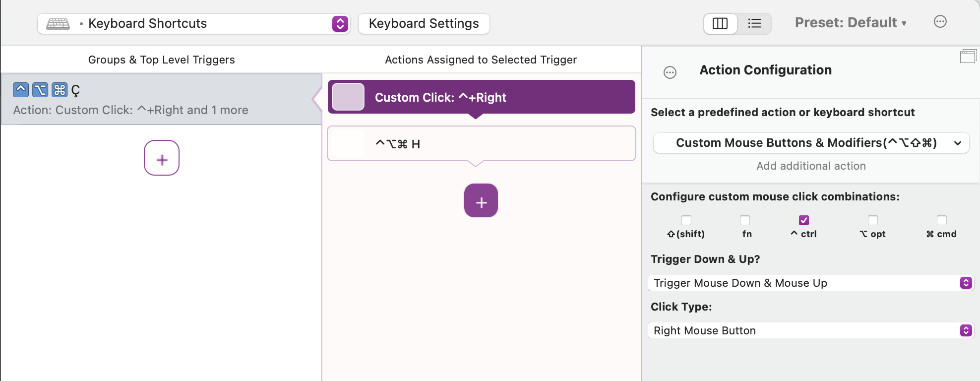Click the icon box of the Custom Click action
This screenshot has width=980, height=381.
tap(348, 97)
